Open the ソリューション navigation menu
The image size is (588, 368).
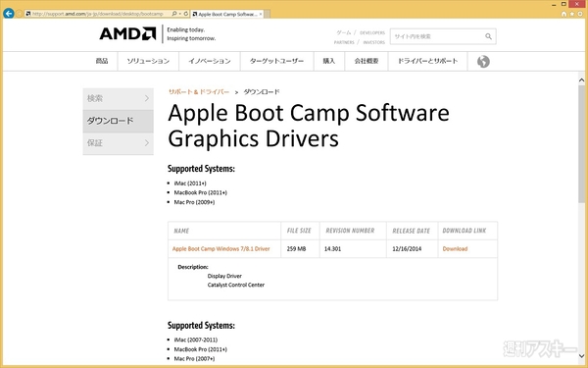(148, 61)
